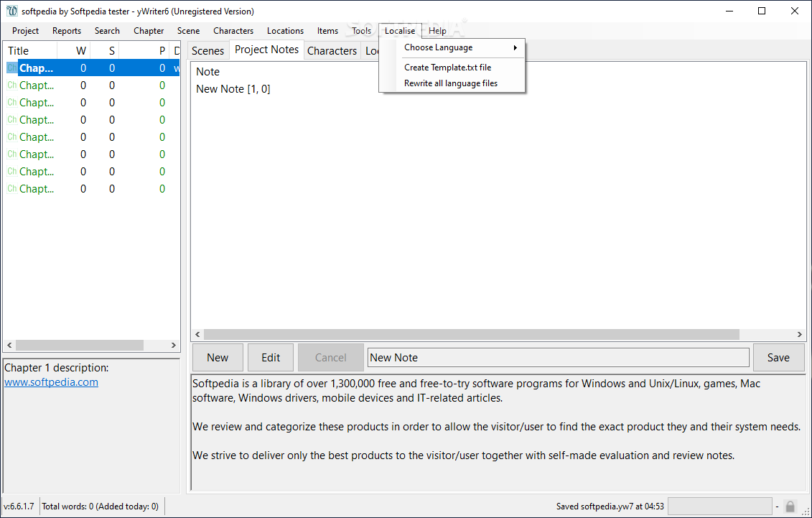Viewport: 812px width, 518px height.
Task: Click into the Softpedia note text area
Action: [499, 432]
